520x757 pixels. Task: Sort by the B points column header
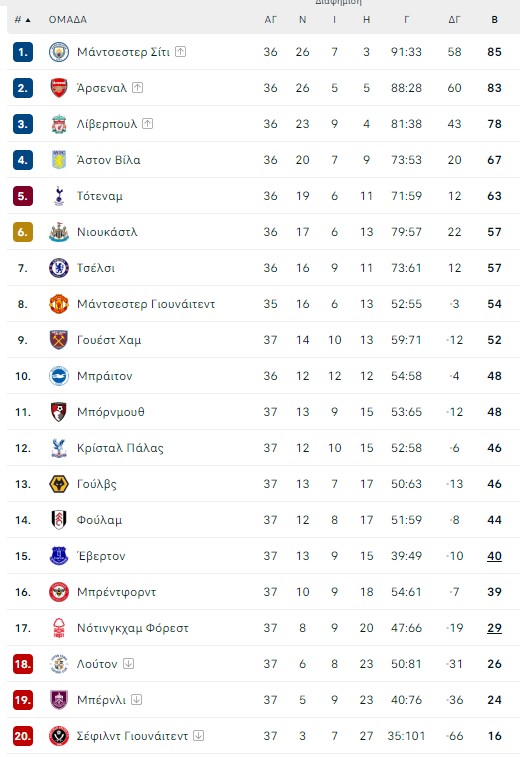(x=494, y=20)
